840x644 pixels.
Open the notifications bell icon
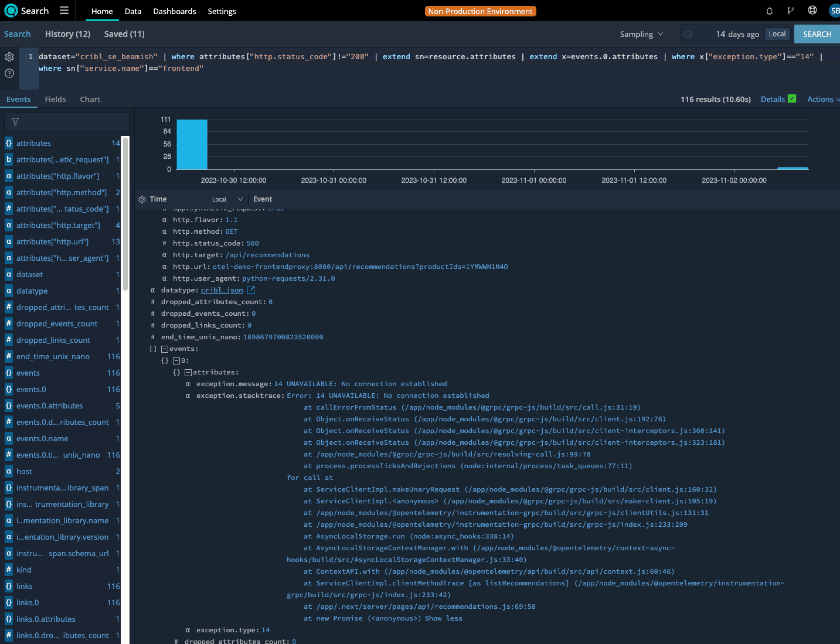(x=770, y=11)
